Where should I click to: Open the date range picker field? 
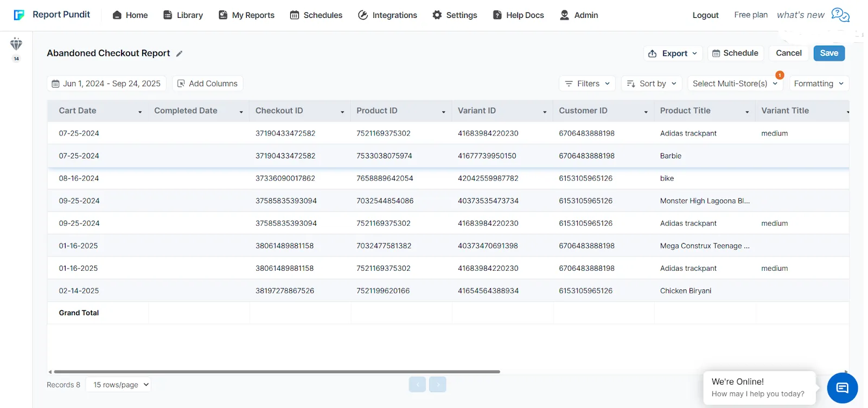(107, 84)
